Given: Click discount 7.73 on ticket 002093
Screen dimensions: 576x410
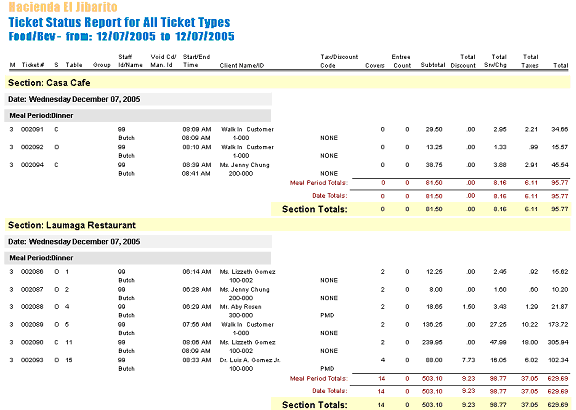Looking at the screenshot, I should pyautogui.click(x=468, y=360).
